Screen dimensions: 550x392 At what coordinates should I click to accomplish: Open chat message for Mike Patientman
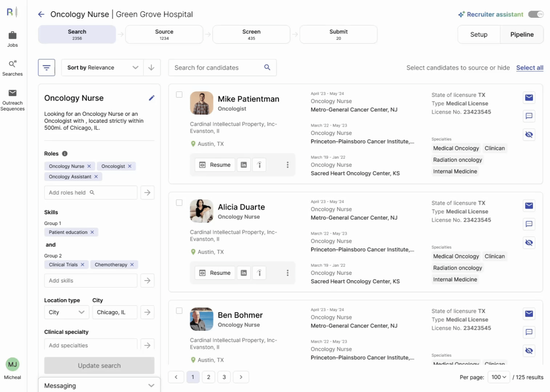coord(529,116)
